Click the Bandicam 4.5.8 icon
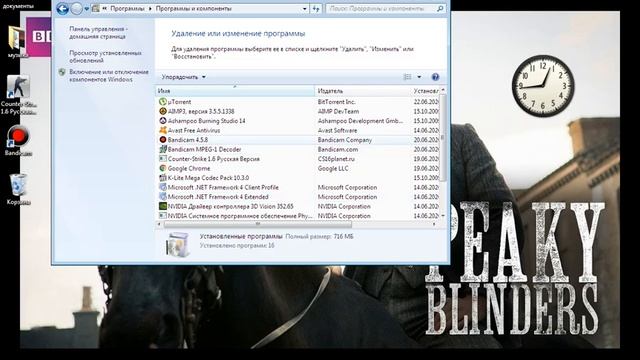The image size is (640, 360). tap(162, 140)
